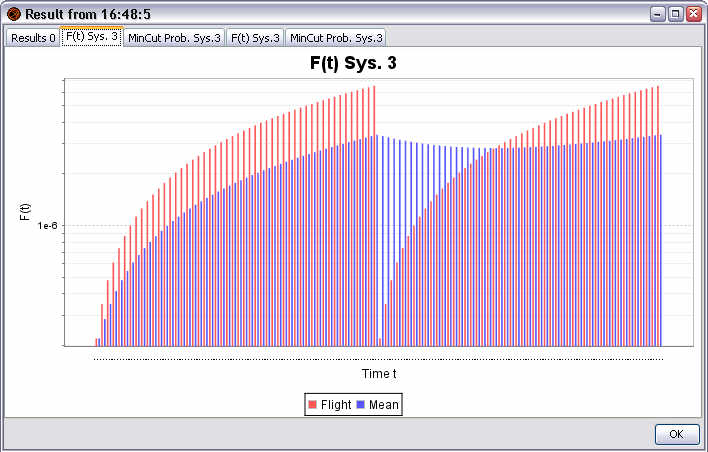
Task: Click the Time t axis label
Action: pyautogui.click(x=379, y=374)
